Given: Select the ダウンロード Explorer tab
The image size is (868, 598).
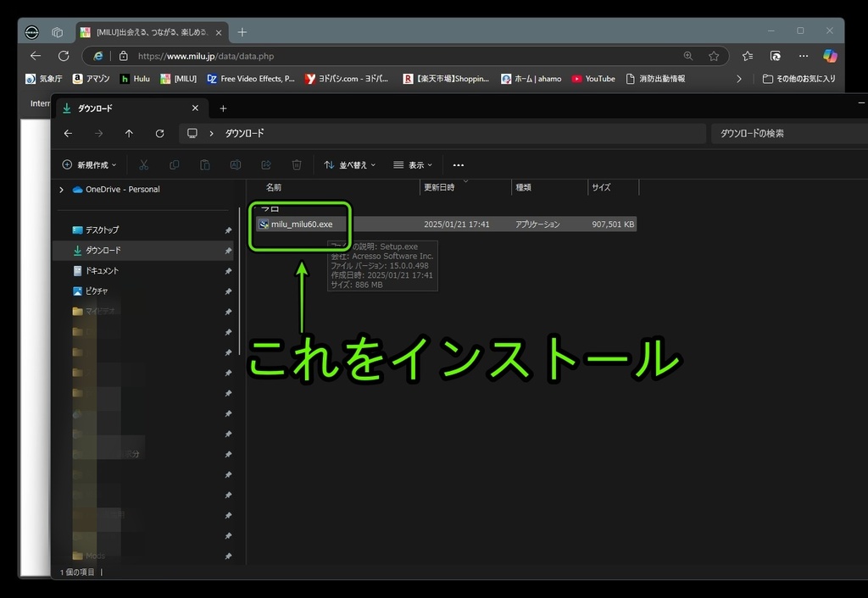Looking at the screenshot, I should click(131, 108).
